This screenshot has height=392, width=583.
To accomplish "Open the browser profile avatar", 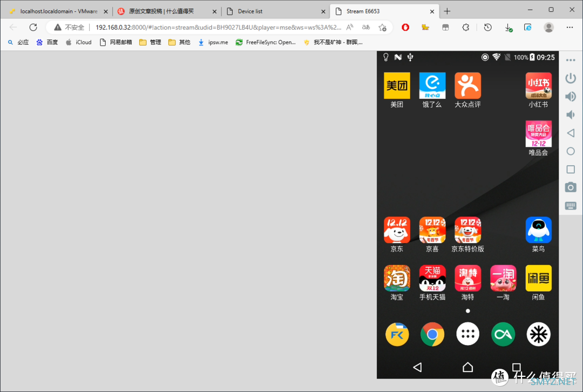I will 549,27.
